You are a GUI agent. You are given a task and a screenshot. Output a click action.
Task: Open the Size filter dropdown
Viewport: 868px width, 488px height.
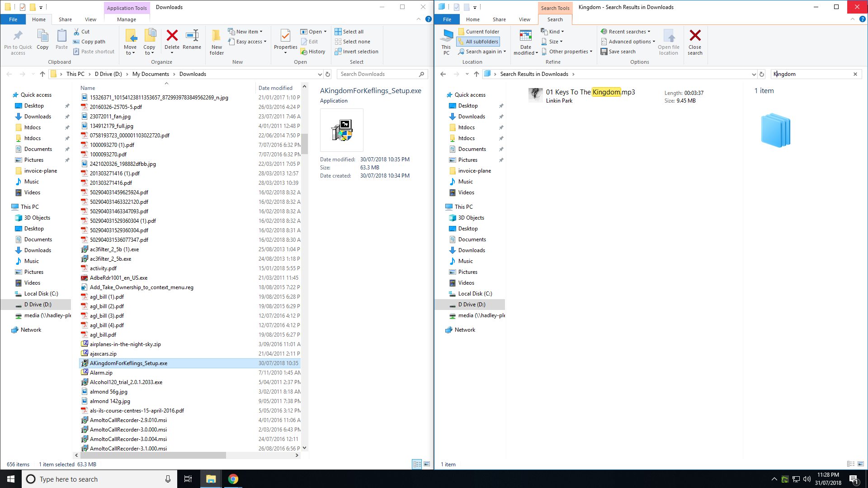(552, 42)
